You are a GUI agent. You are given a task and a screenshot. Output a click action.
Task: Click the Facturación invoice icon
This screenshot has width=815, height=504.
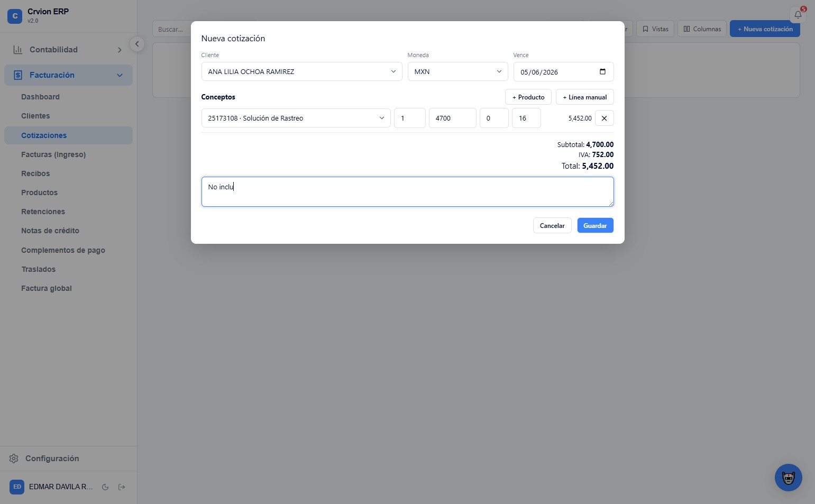[18, 75]
